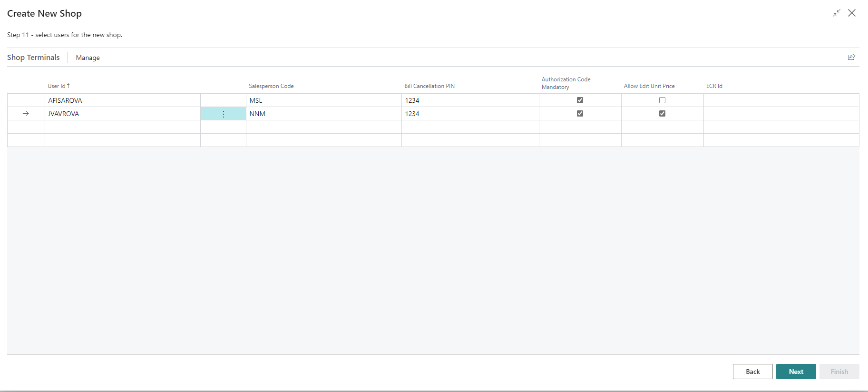Click first empty User Id cell below JVAVROVA
This screenshot has width=868, height=392.
pos(123,127)
